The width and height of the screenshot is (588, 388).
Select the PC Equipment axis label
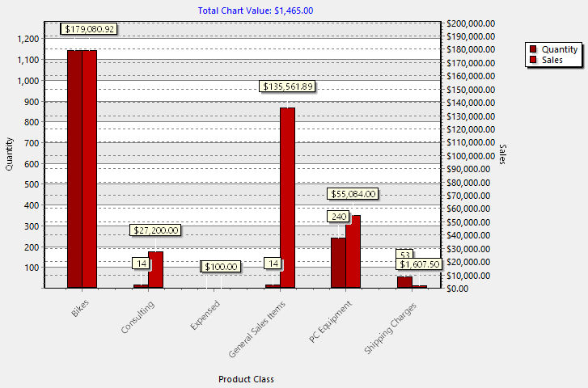pos(332,323)
